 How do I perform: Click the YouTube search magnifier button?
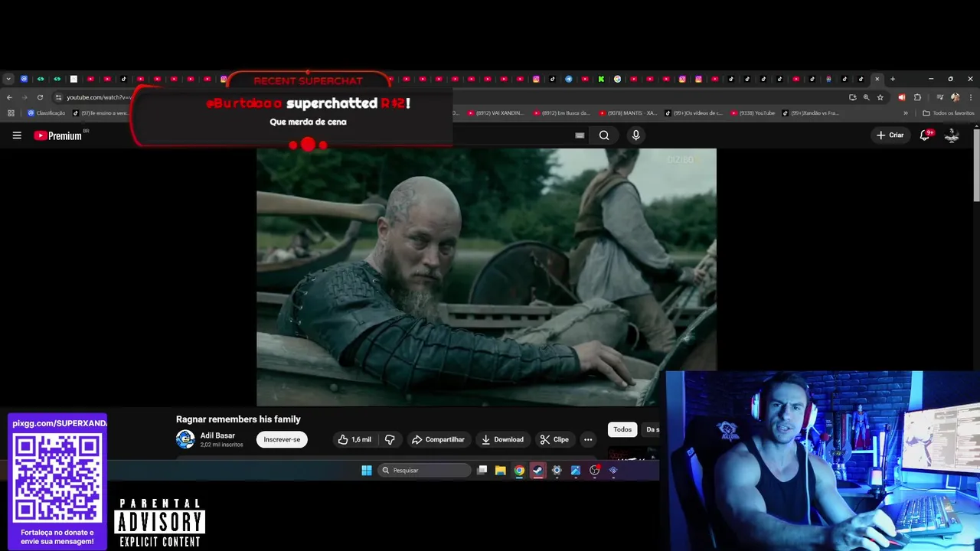coord(604,135)
